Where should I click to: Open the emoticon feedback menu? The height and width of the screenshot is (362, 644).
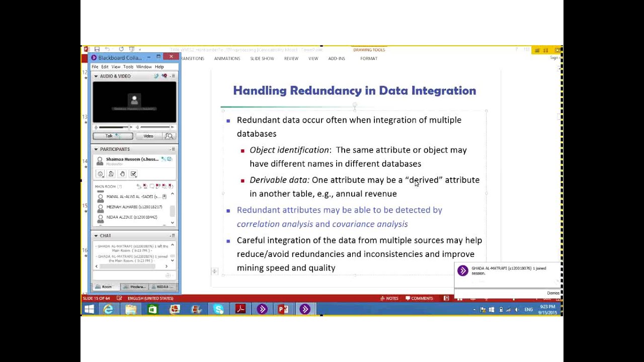[100, 174]
